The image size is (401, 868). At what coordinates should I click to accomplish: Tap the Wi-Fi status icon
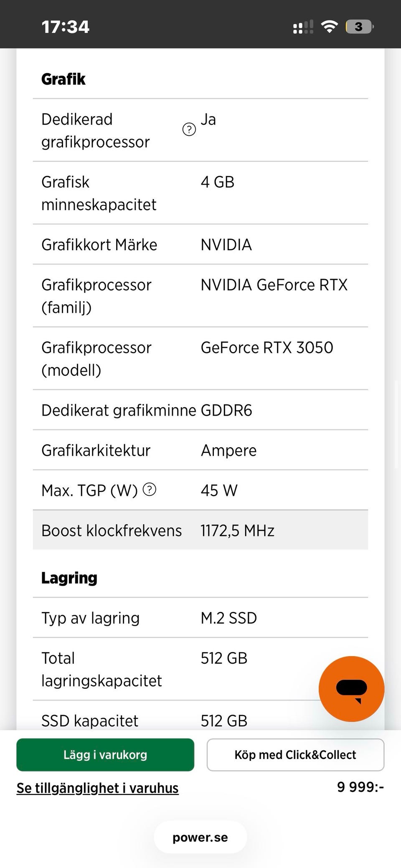coord(329,27)
